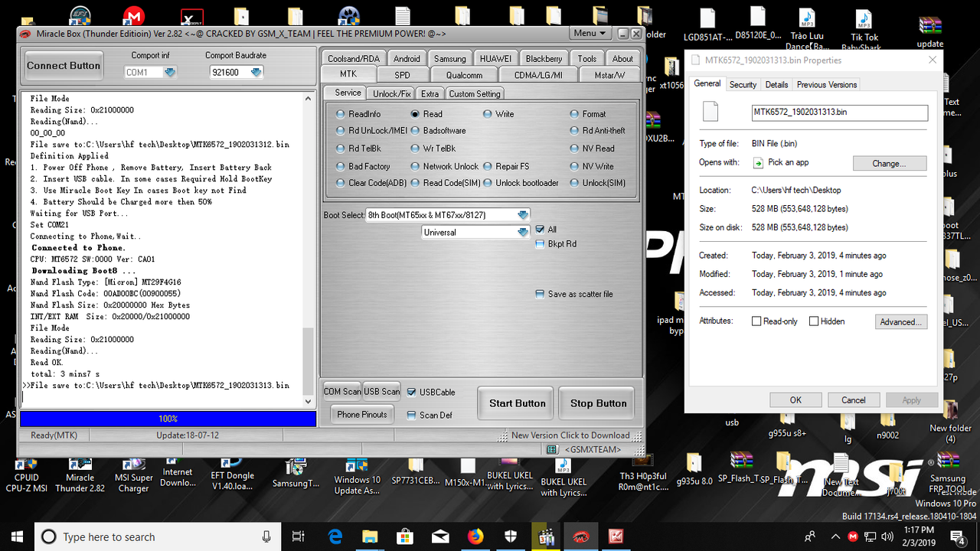Enable the Bkpt Rd checkbox
This screenshot has width=980, height=551.
coord(541,243)
